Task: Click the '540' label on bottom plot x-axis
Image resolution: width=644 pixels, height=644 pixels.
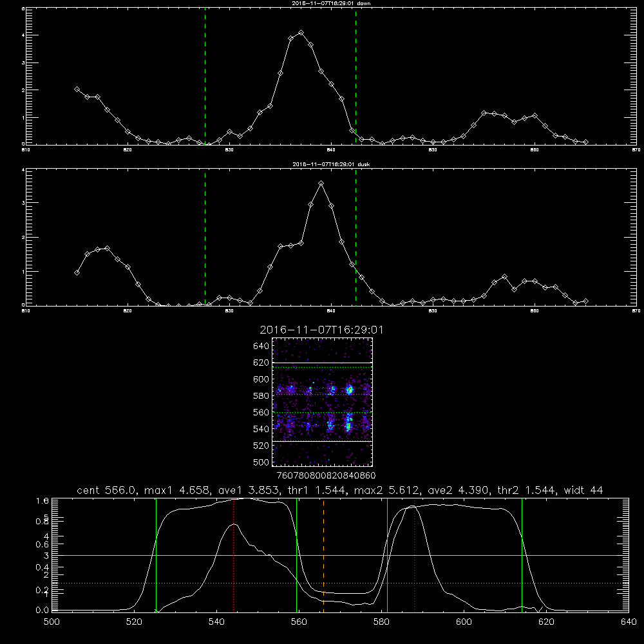Action: 216,622
